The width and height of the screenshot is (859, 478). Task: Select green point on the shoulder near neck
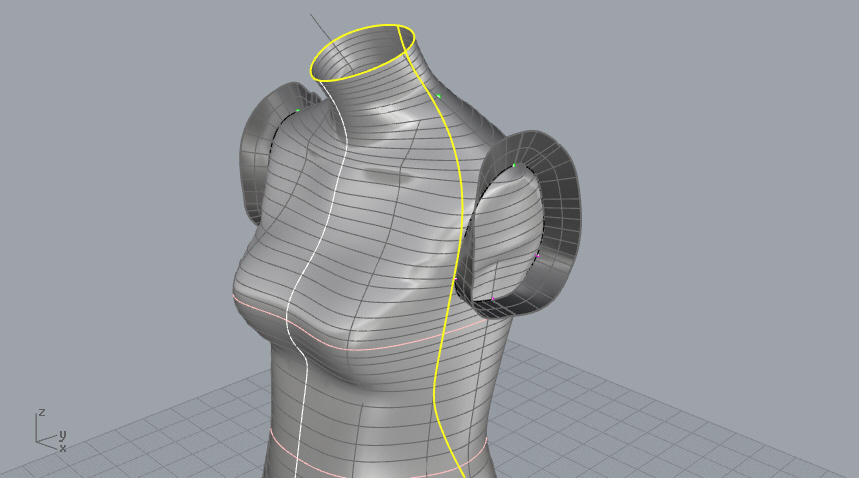click(x=439, y=96)
